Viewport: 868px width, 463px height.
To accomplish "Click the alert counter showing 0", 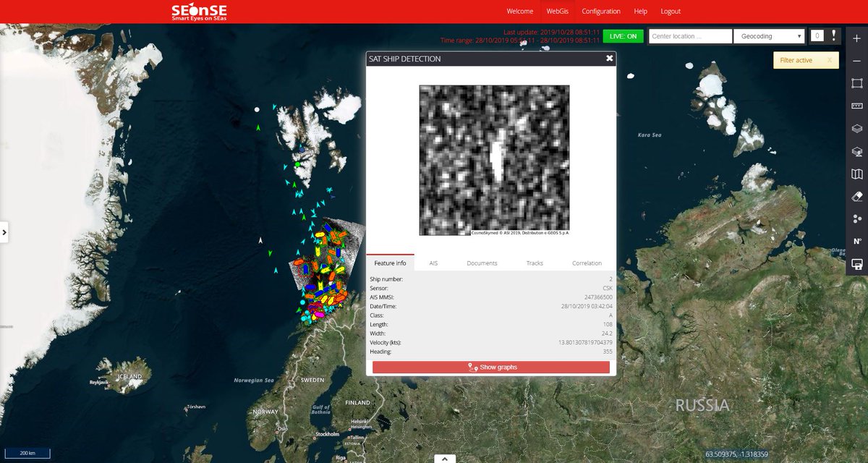I will pos(817,35).
